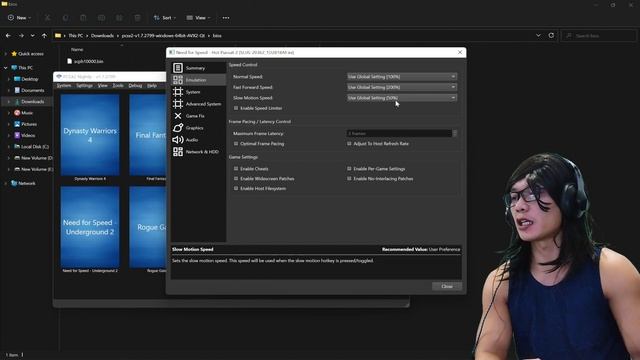Image resolution: width=640 pixels, height=360 pixels.
Task: Click the Close button in the properties dialog
Action: pos(447,286)
